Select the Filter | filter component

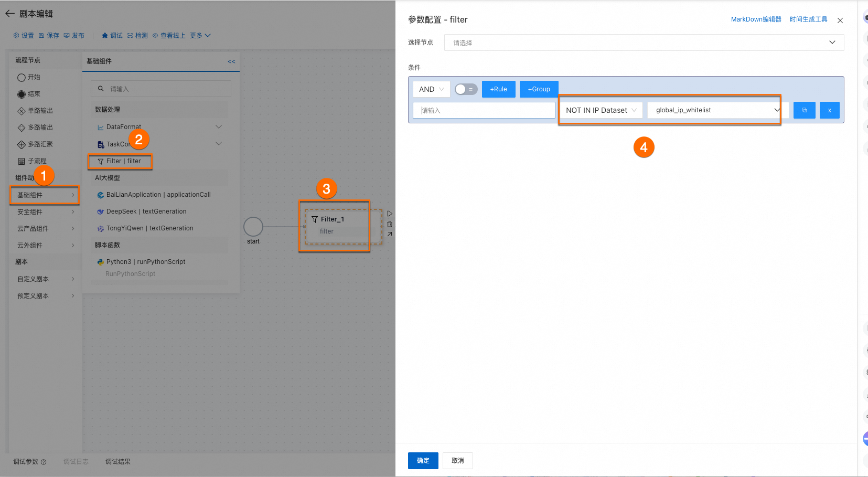point(120,161)
